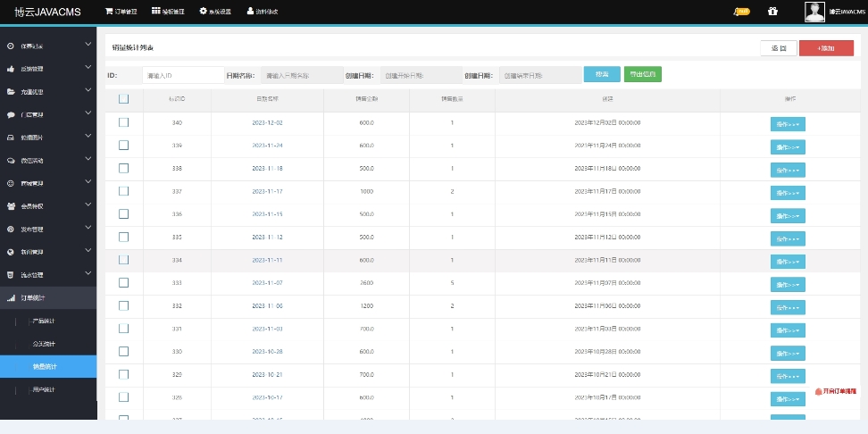Click the bar chart icon for order statistics

pyautogui.click(x=11, y=297)
